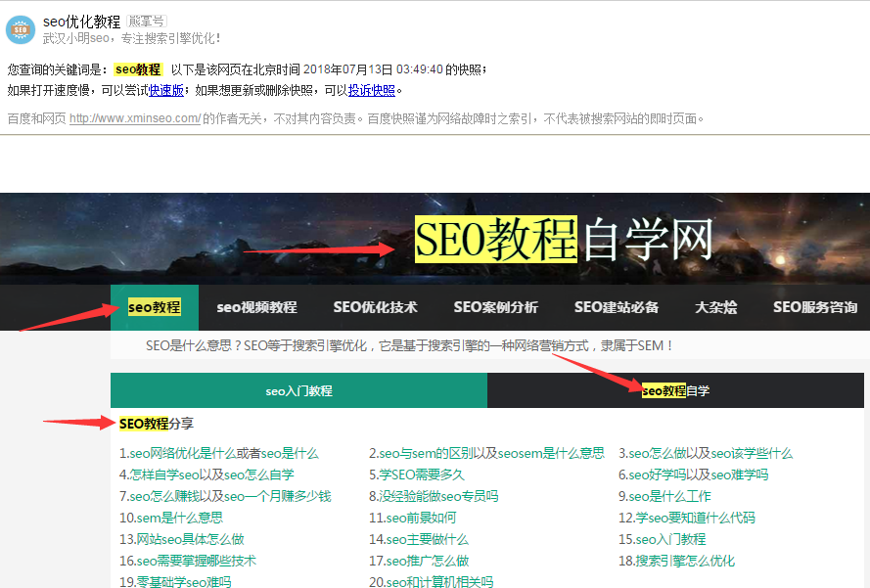Open the seo与sem的区别 article link
This screenshot has height=588, width=870.
pos(486,453)
